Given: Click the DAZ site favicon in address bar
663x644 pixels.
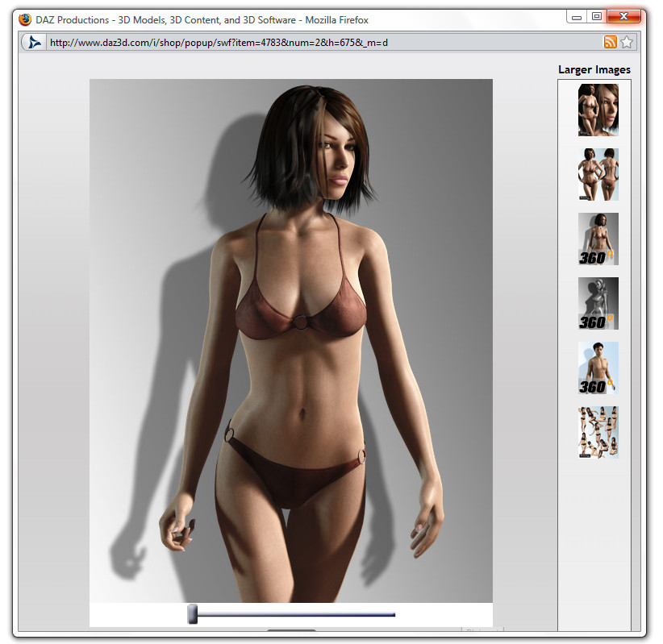Looking at the screenshot, I should pyautogui.click(x=34, y=42).
